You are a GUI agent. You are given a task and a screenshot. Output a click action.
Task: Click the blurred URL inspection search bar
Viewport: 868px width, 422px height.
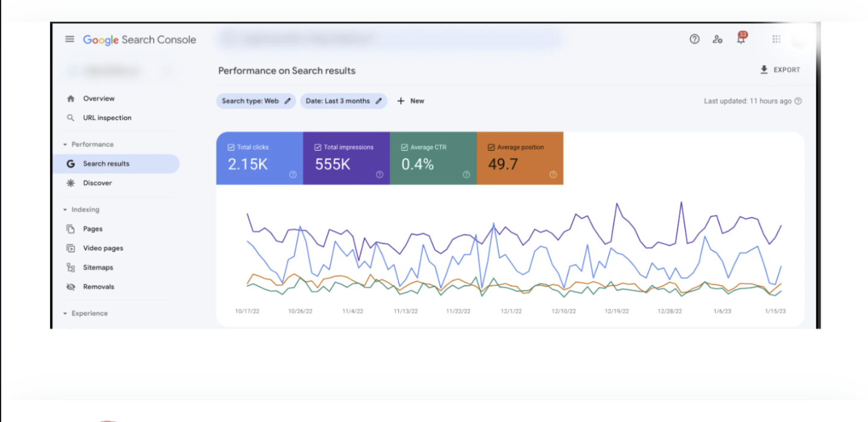(389, 39)
